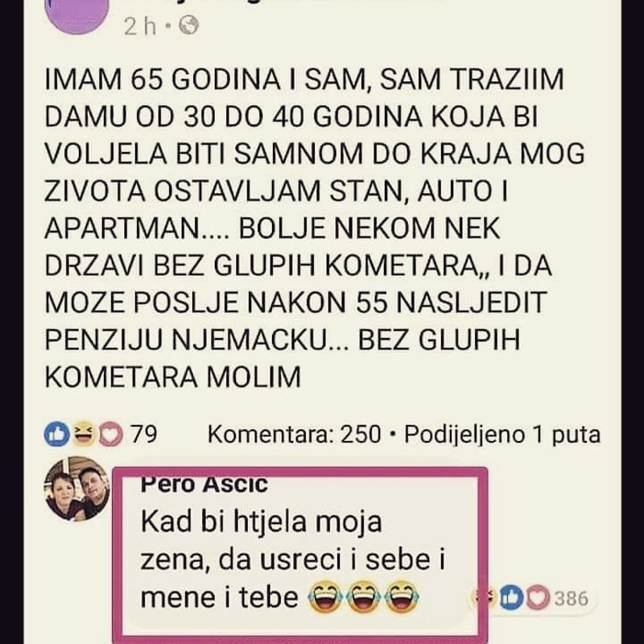Click the comment's Love heart reaction icon
The height and width of the screenshot is (644, 644).
tap(536, 598)
